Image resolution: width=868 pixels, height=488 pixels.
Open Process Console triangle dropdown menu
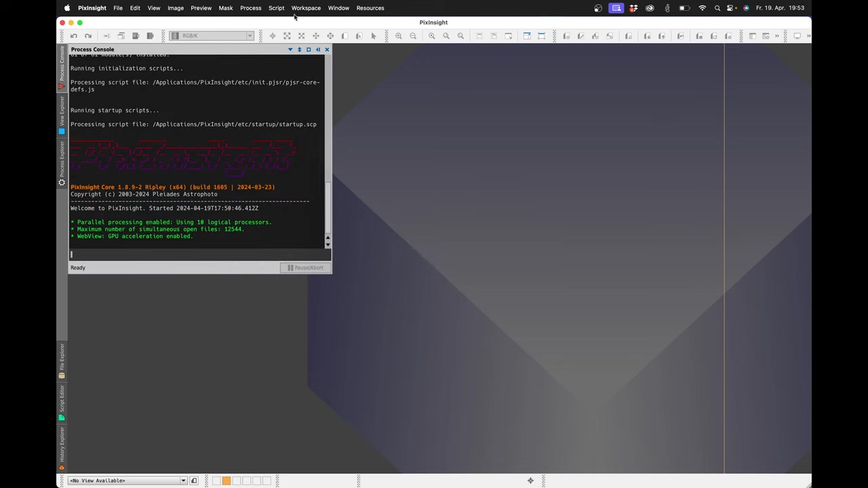click(290, 49)
